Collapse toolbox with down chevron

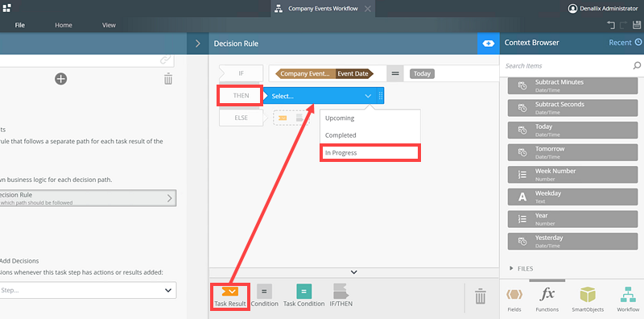pyautogui.click(x=353, y=271)
